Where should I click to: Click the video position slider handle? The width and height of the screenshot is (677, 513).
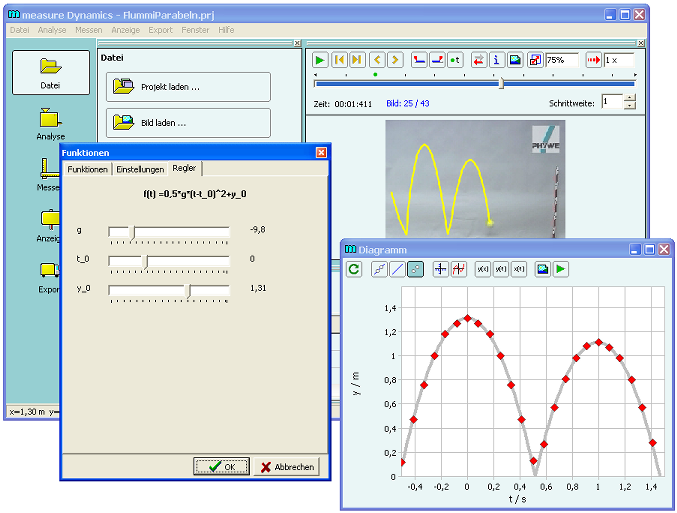[501, 83]
